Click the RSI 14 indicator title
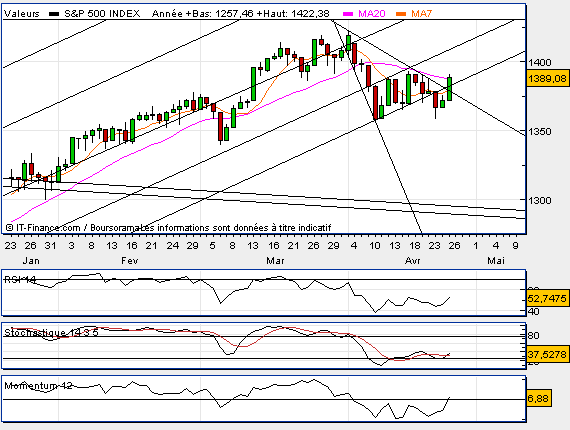The width and height of the screenshot is (570, 430). [20, 280]
